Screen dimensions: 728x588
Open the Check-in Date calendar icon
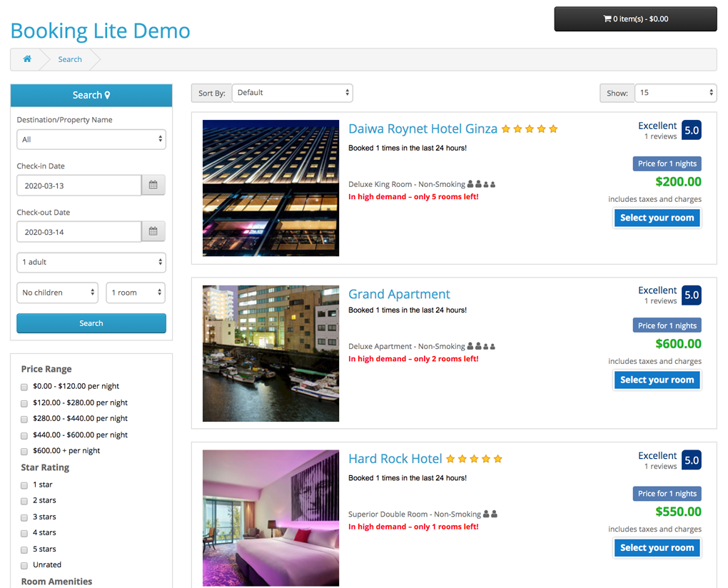tap(153, 185)
